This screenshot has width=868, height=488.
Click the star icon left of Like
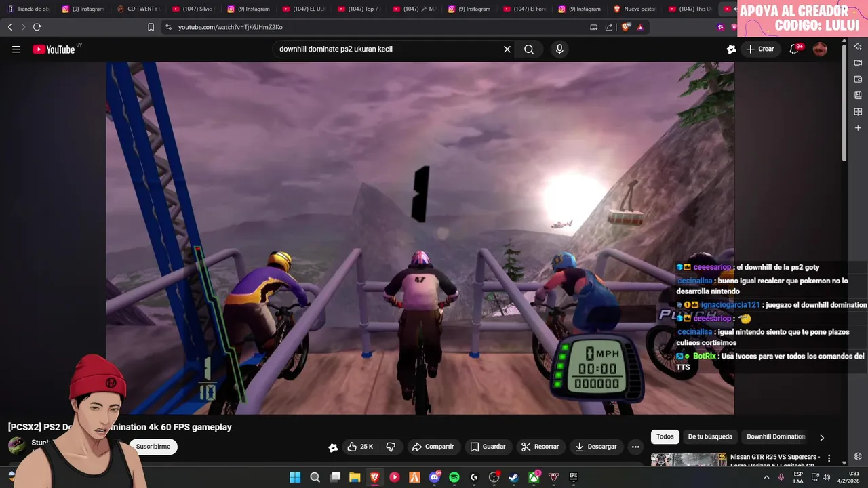pyautogui.click(x=333, y=447)
